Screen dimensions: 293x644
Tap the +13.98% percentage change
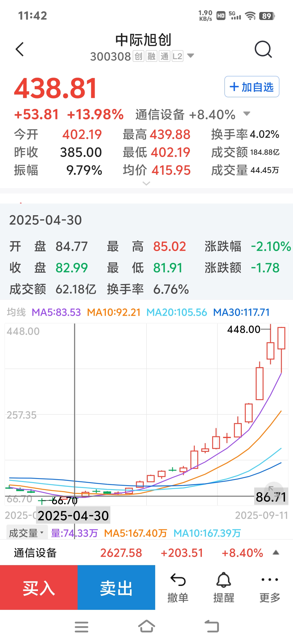coord(95,114)
